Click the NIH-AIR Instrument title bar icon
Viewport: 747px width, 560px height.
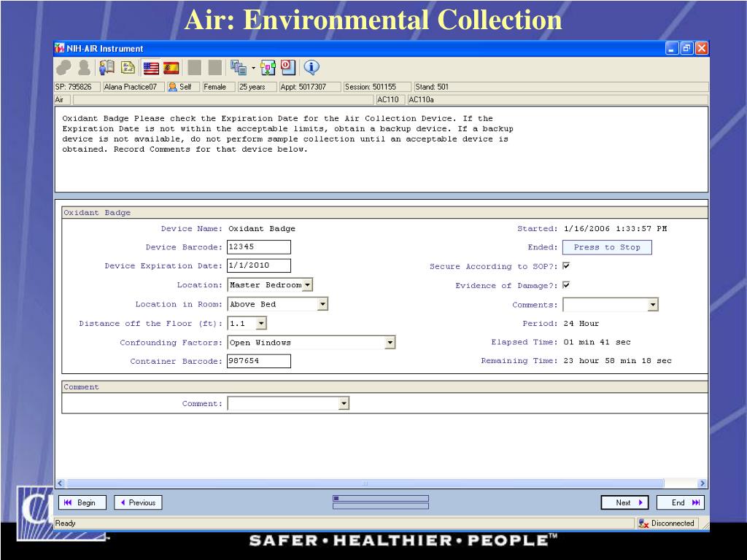(60, 48)
